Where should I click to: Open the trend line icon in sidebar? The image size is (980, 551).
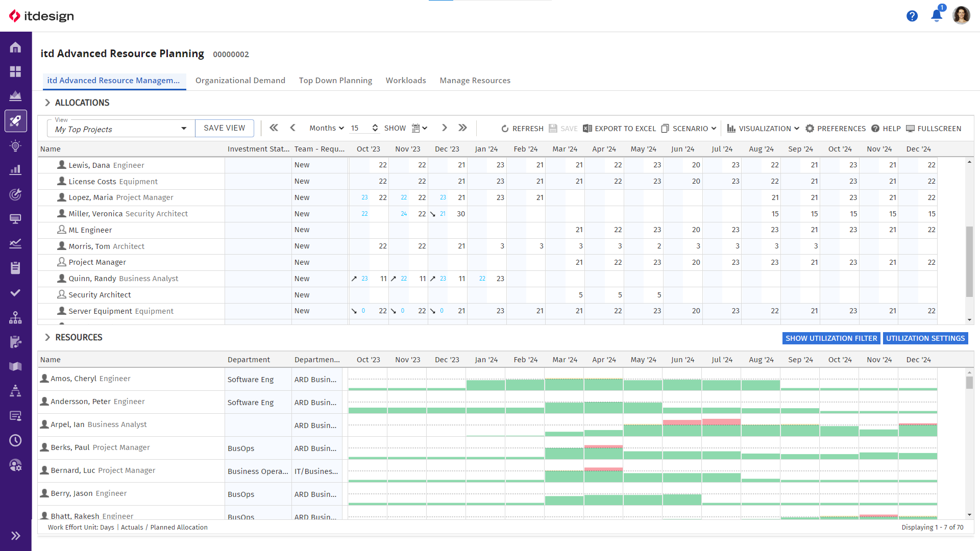point(15,243)
